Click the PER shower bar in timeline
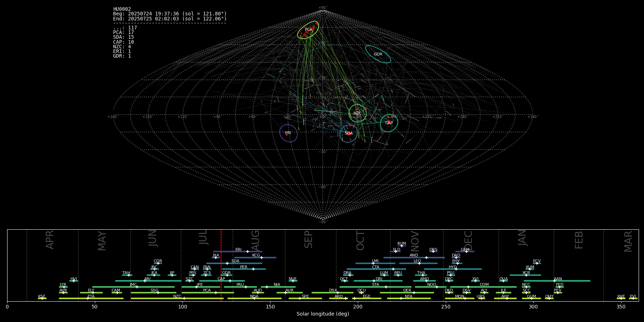 click(244, 269)
